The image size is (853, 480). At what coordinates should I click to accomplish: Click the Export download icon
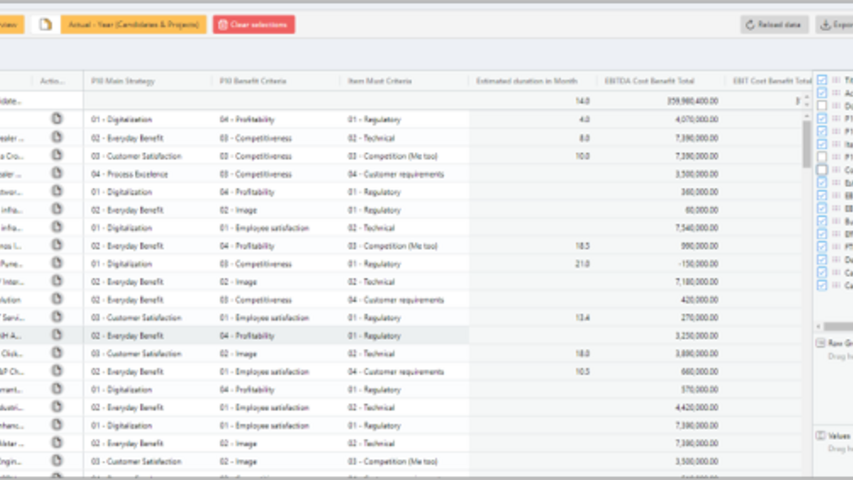point(824,24)
